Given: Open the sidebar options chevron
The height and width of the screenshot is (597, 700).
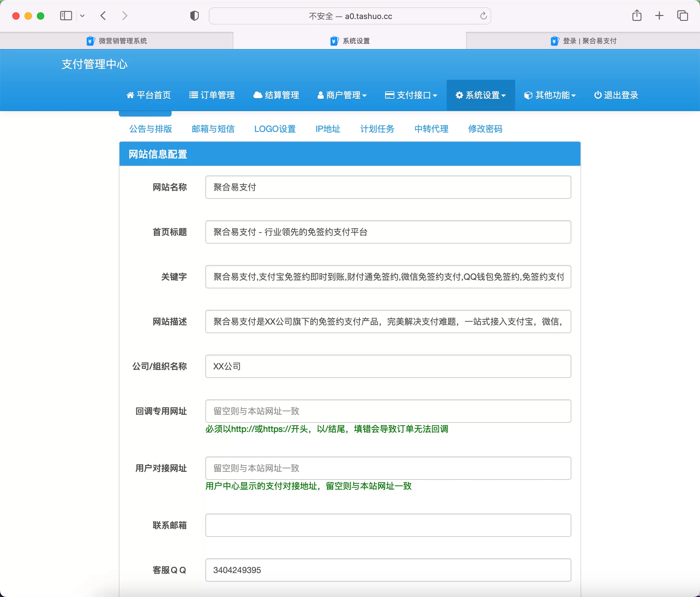Looking at the screenshot, I should (82, 16).
